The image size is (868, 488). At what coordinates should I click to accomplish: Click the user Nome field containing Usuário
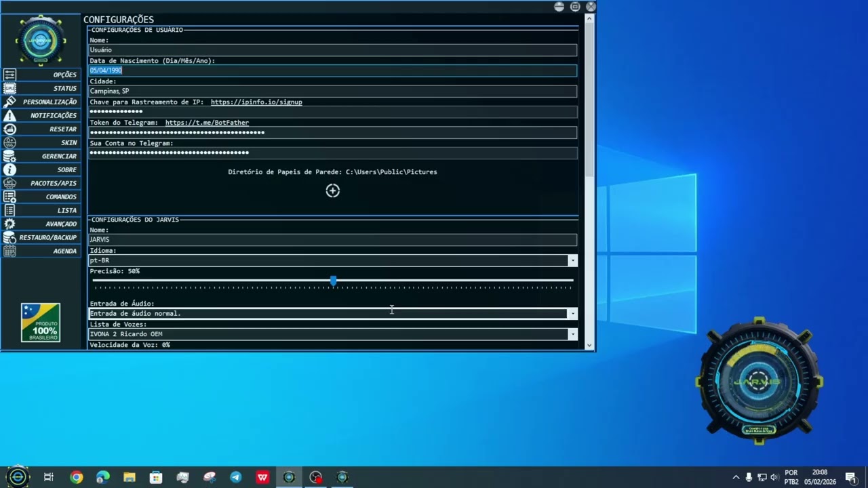point(333,50)
